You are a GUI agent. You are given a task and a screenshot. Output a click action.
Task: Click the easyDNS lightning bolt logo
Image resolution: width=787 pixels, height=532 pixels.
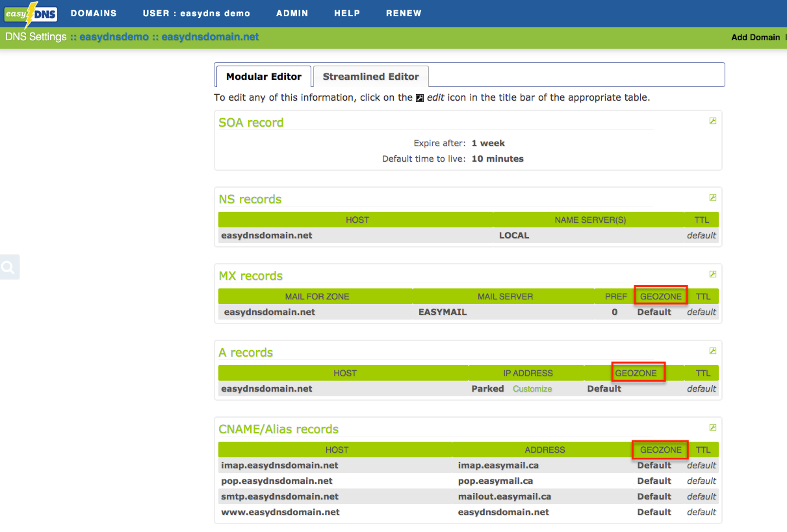(31, 13)
